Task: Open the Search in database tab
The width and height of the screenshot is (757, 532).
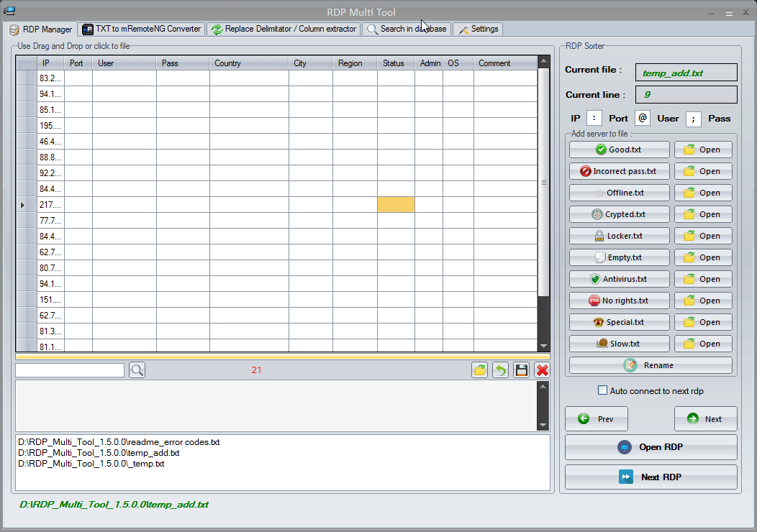Action: tap(407, 29)
